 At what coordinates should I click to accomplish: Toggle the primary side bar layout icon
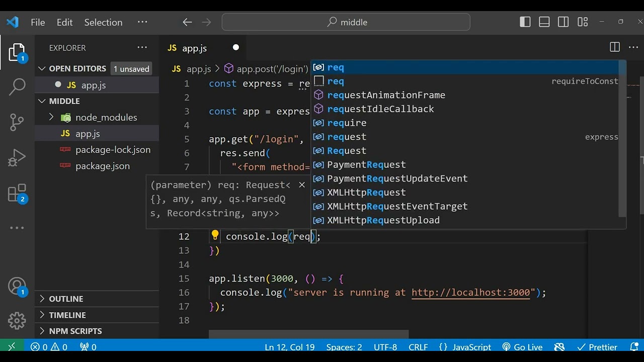(x=525, y=22)
